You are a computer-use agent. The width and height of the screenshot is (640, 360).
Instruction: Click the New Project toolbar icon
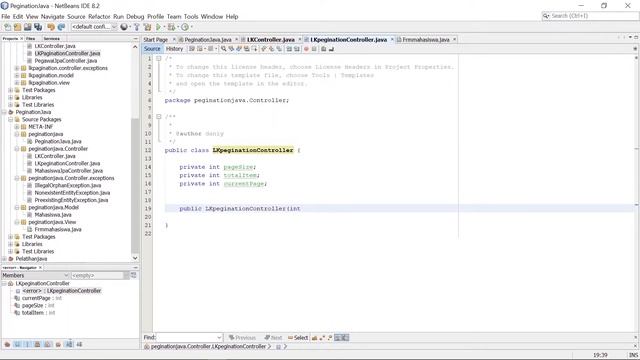(18, 27)
